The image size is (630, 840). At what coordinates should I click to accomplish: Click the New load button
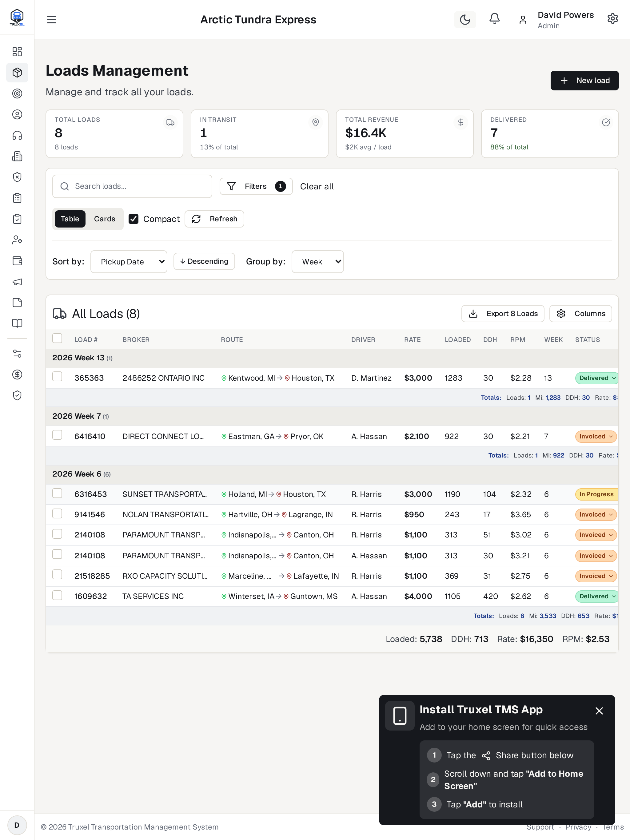pyautogui.click(x=584, y=81)
